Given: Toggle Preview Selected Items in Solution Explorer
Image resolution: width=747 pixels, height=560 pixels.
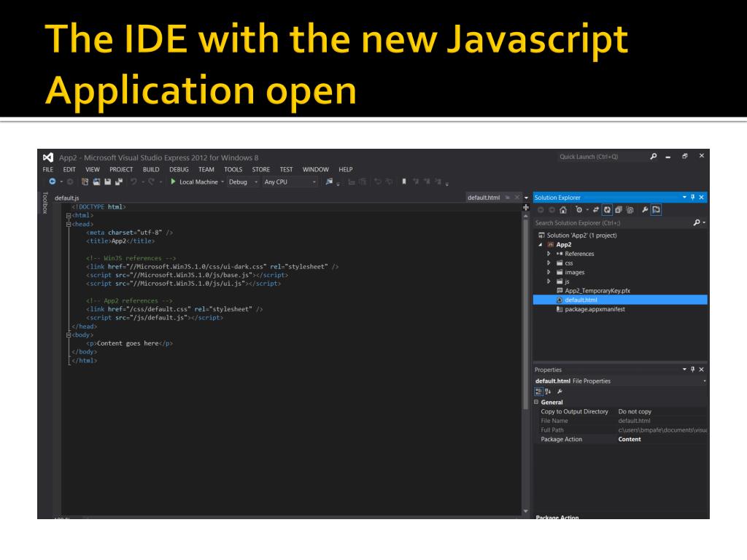Looking at the screenshot, I should (656, 210).
